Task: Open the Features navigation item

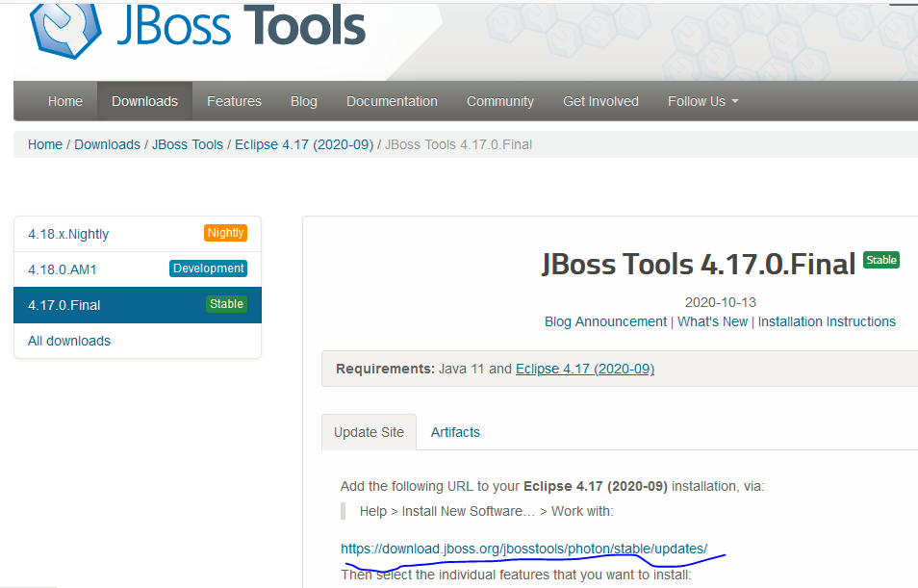Action: click(234, 101)
